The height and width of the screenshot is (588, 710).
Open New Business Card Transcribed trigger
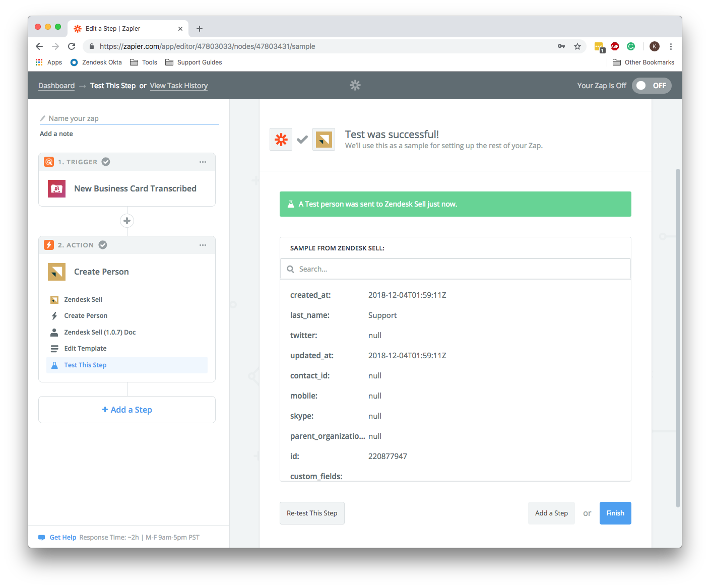[135, 188]
